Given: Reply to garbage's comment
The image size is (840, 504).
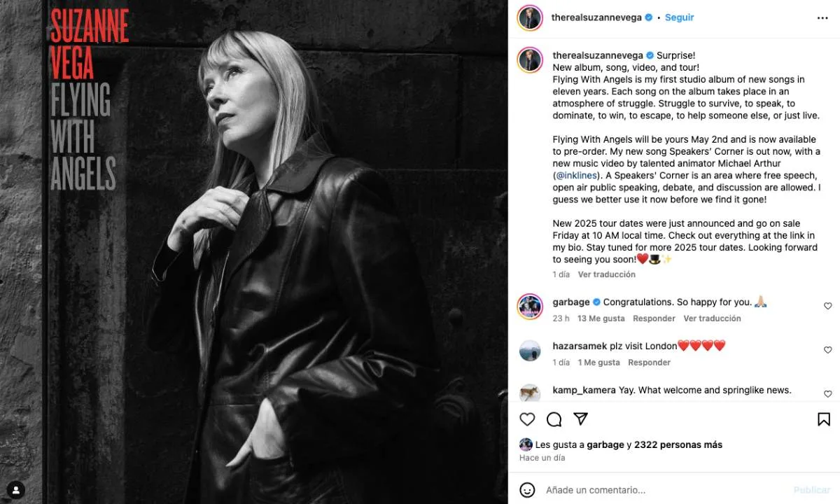Looking at the screenshot, I should pos(654,318).
